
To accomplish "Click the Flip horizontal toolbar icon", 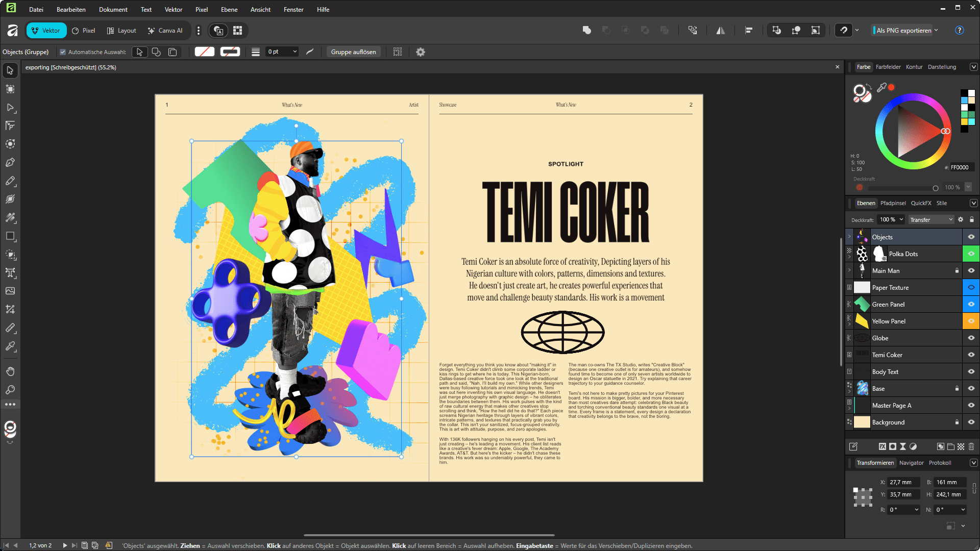I will [x=720, y=31].
